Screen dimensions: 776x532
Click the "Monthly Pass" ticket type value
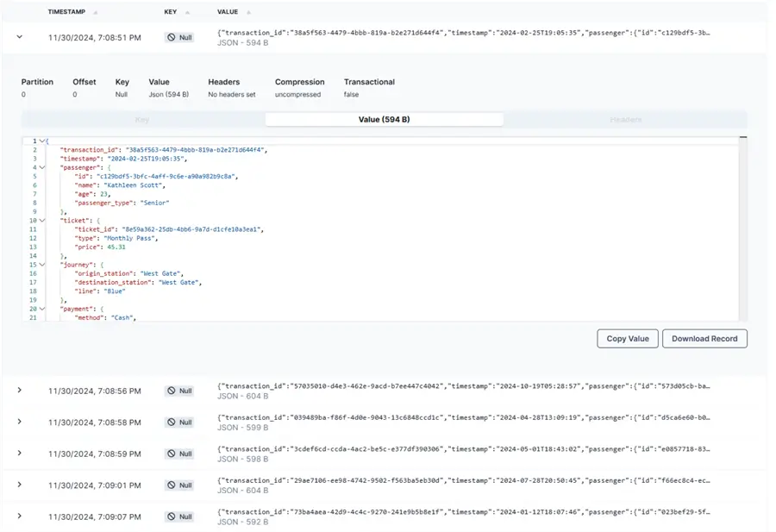[x=129, y=239]
